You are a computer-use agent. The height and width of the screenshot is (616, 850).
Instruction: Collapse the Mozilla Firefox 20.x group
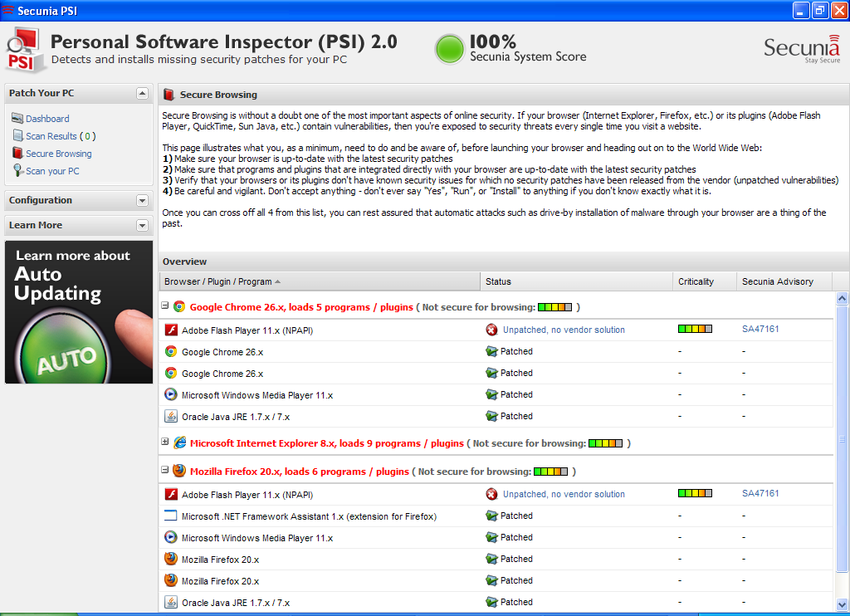tap(165, 470)
